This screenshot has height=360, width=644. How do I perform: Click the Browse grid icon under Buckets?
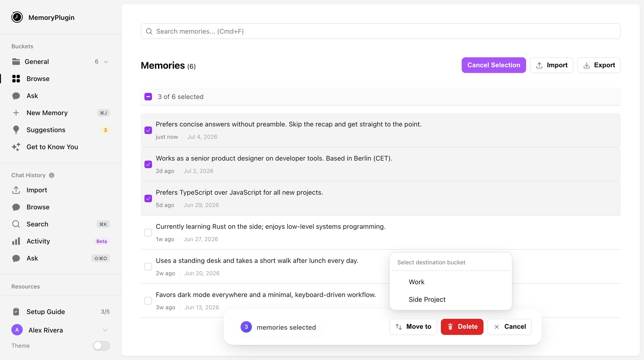(x=16, y=79)
